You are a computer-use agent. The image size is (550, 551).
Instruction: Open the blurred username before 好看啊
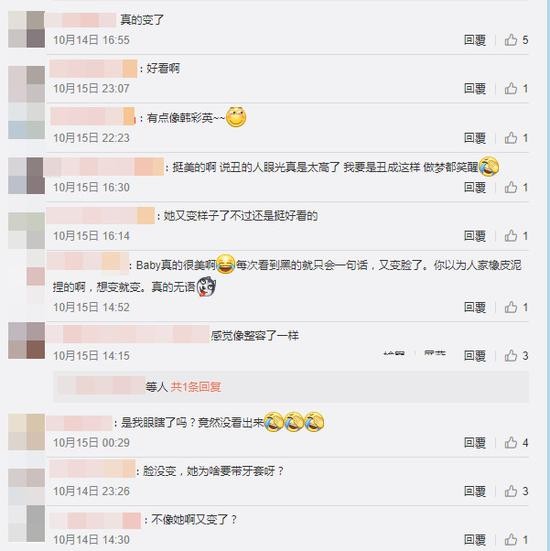click(93, 69)
